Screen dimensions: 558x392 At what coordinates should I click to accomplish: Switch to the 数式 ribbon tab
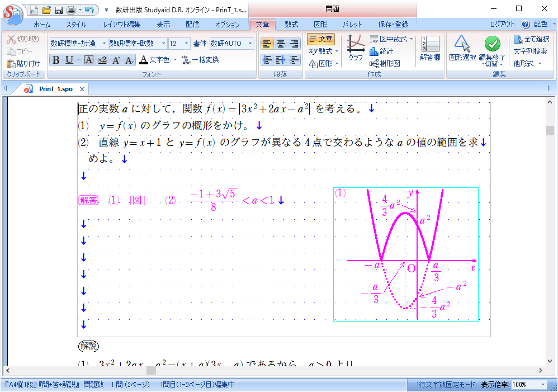tap(291, 25)
